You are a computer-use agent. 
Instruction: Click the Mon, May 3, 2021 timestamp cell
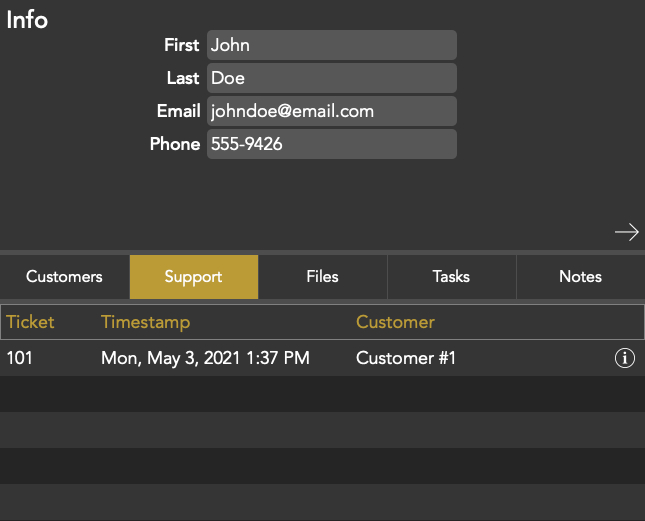point(205,358)
